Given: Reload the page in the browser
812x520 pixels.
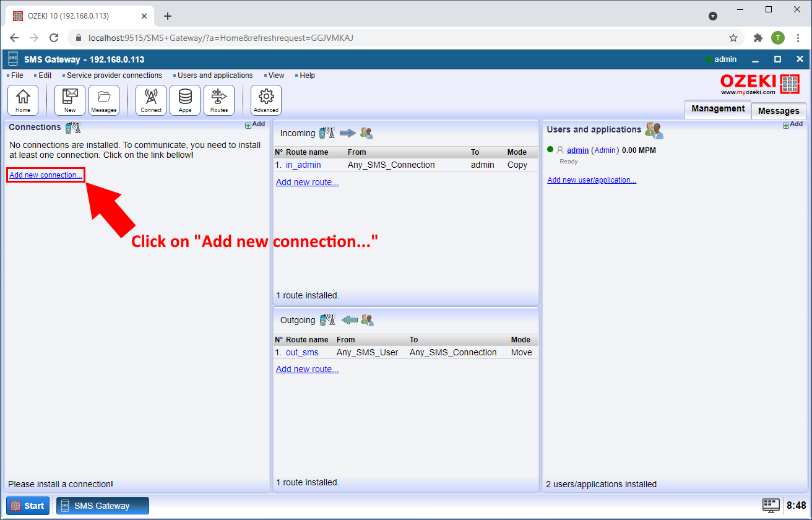Looking at the screenshot, I should point(54,38).
